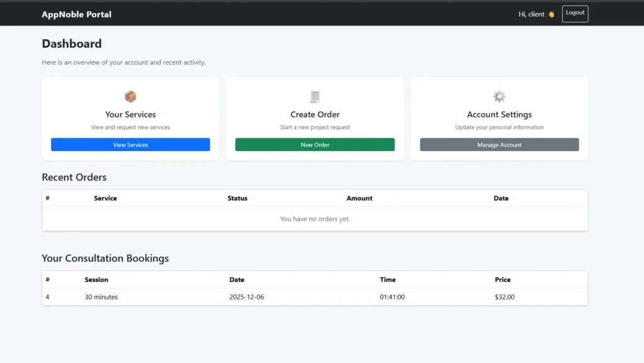Click the booking time 01:41:00
The width and height of the screenshot is (644, 363).
pyautogui.click(x=392, y=297)
